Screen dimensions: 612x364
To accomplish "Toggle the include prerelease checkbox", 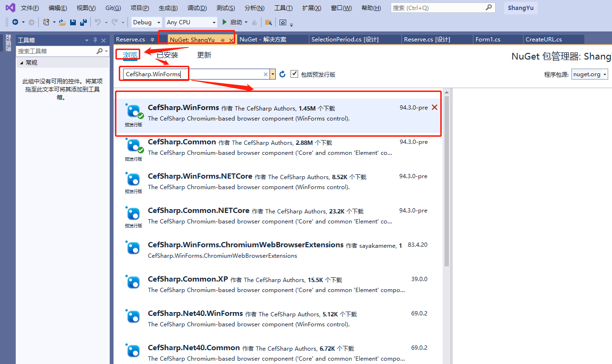I will click(294, 74).
